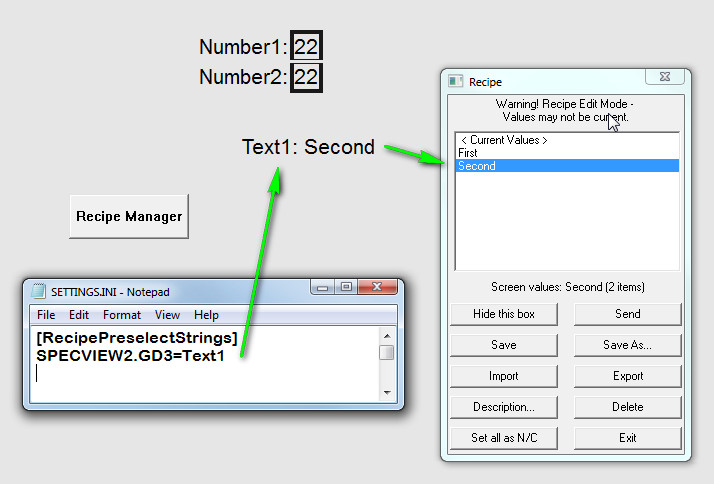The width and height of the screenshot is (714, 484).
Task: Select the Number2 value field
Action: (306, 77)
